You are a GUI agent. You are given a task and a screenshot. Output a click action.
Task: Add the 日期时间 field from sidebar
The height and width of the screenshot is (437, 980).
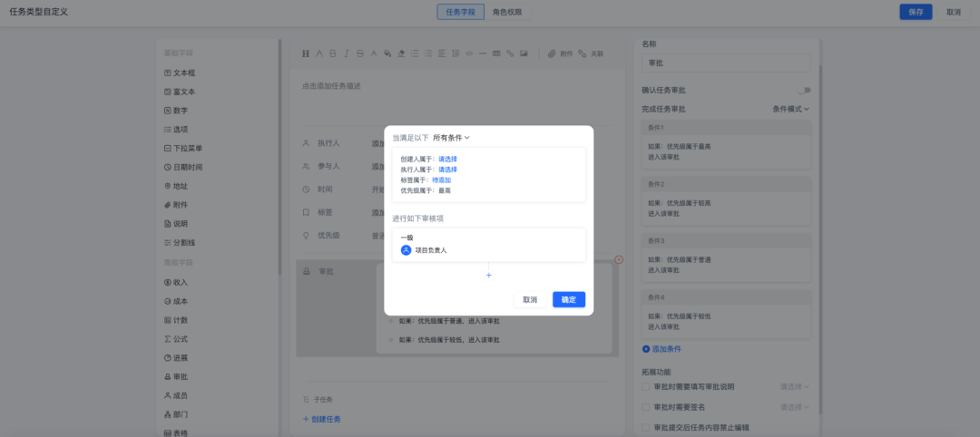pyautogui.click(x=183, y=168)
